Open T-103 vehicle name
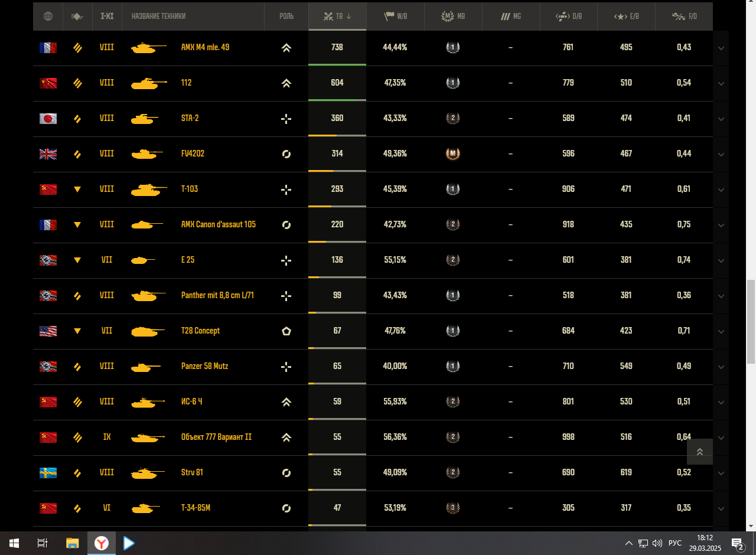Image resolution: width=756 pixels, height=555 pixels. coord(190,189)
